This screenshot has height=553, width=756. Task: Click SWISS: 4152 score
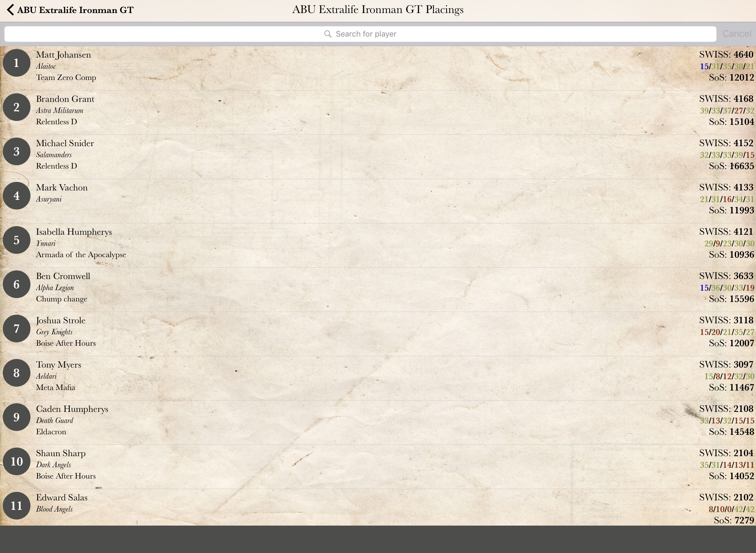(726, 143)
